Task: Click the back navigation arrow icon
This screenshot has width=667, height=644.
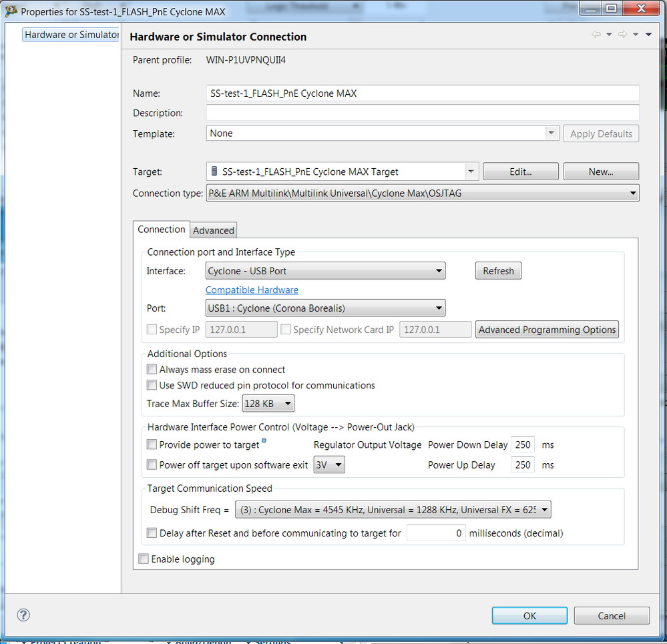Action: click(x=596, y=35)
